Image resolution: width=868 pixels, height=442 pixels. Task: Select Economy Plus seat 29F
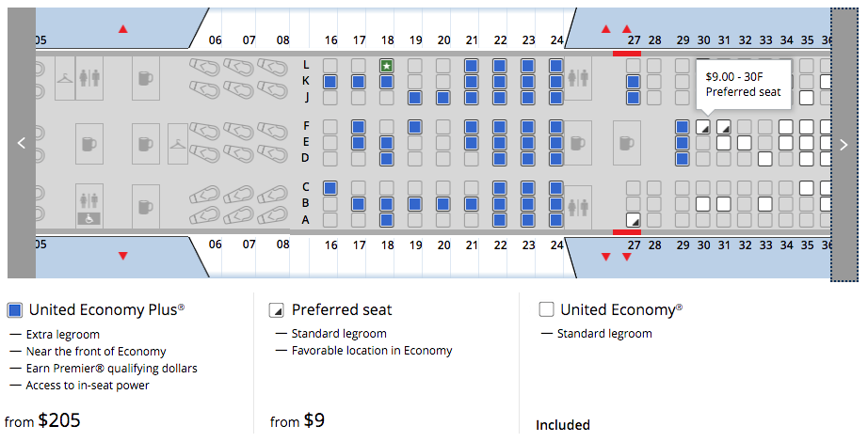pos(683,126)
